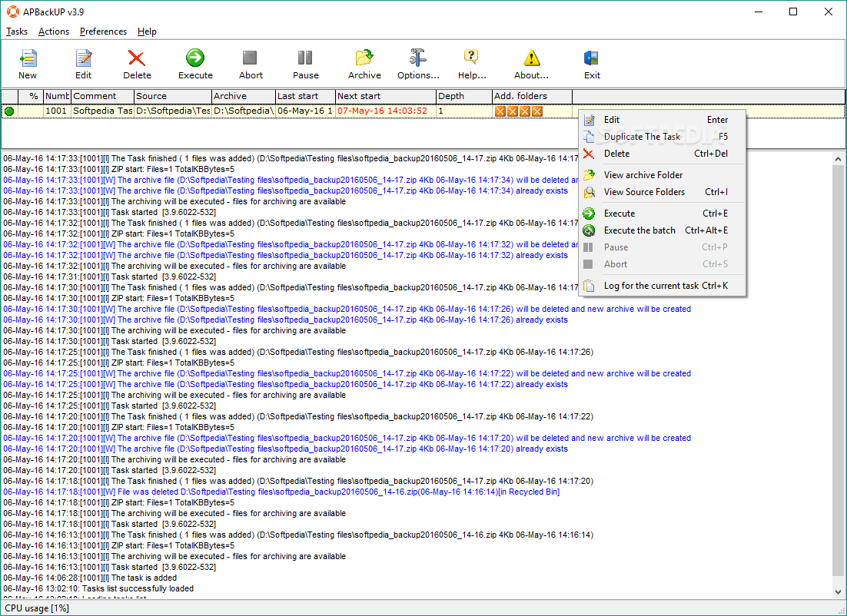Open the Preferences menu
847x616 pixels.
click(103, 31)
